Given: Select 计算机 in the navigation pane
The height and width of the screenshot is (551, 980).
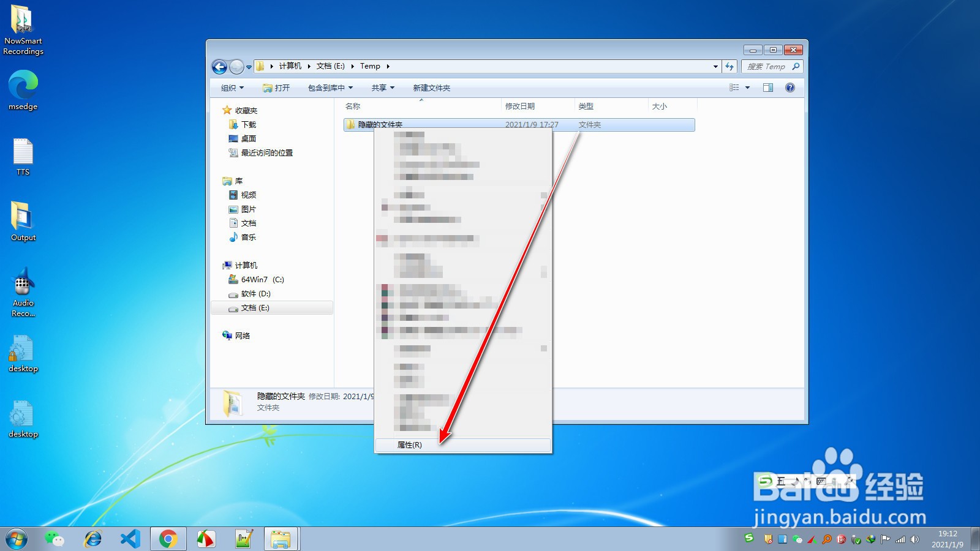Looking at the screenshot, I should click(x=240, y=265).
